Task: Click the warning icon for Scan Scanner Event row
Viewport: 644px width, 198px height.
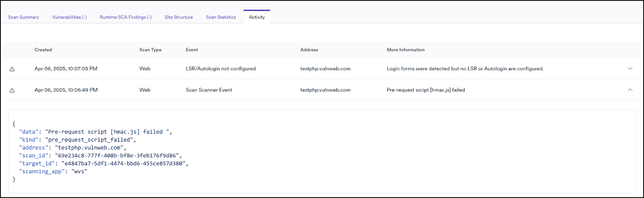Action: 12,90
